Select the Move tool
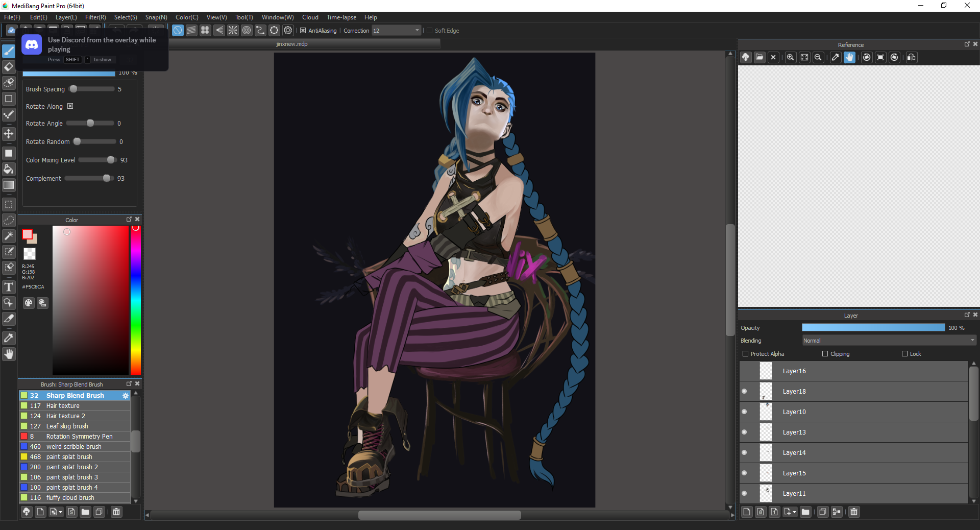Viewport: 980px width, 530px height. click(9, 134)
